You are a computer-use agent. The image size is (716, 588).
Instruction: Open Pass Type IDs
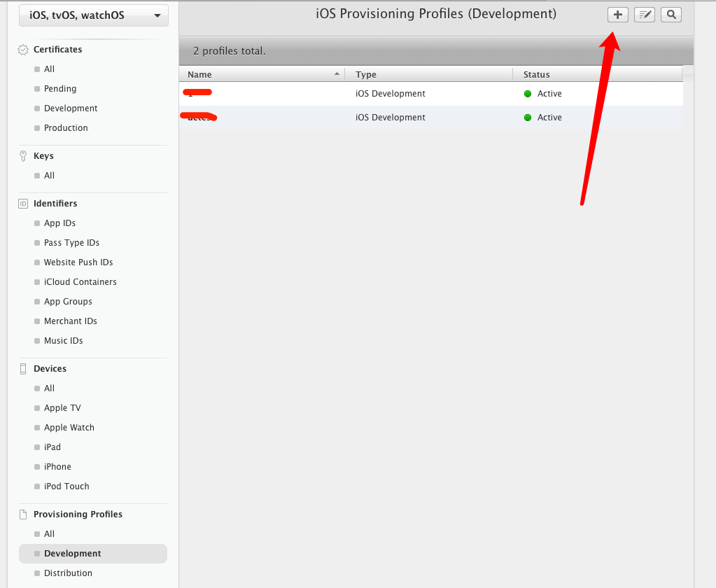click(71, 243)
